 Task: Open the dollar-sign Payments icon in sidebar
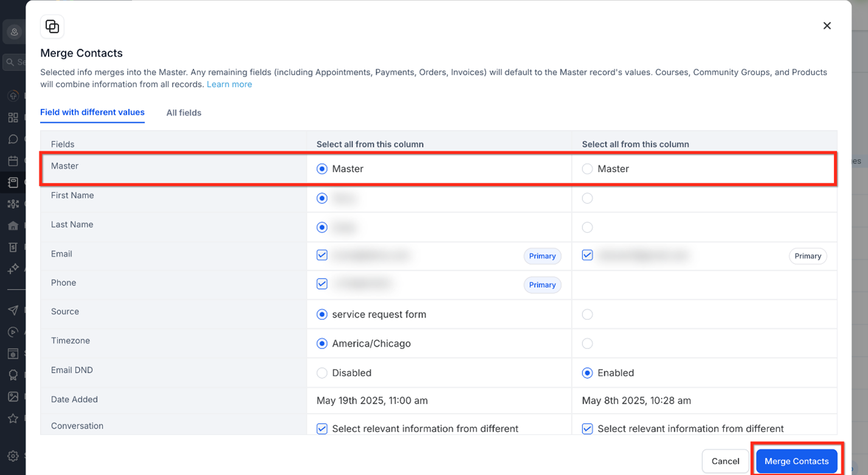13,248
